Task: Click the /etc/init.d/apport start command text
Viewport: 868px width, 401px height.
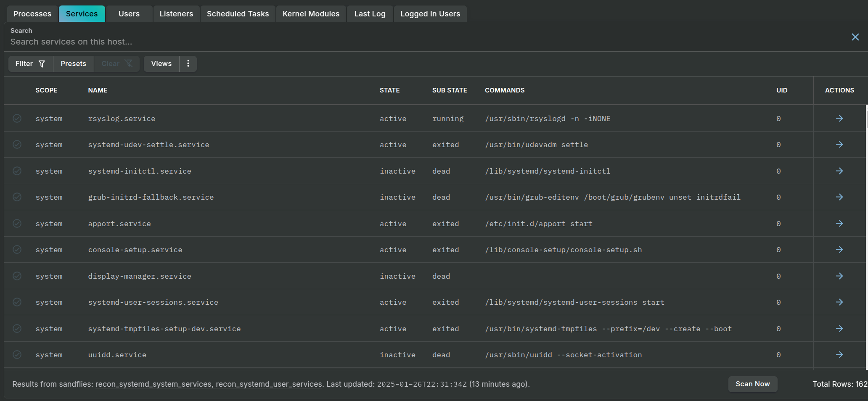Action: coord(539,224)
